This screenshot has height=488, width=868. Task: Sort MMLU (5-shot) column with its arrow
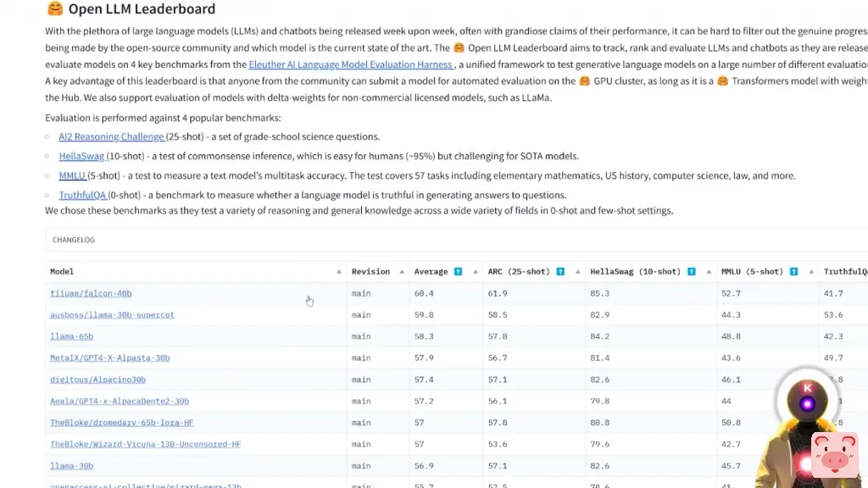point(811,272)
